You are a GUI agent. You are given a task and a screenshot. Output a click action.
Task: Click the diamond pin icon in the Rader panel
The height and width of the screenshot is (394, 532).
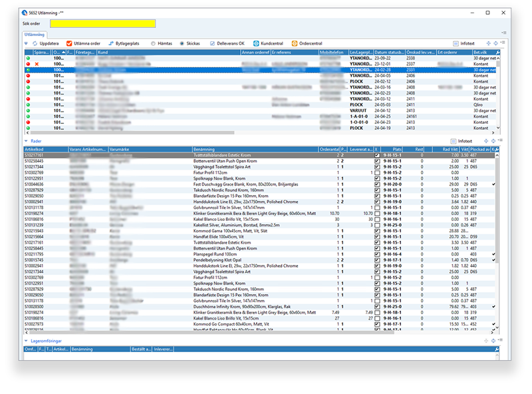click(493, 141)
